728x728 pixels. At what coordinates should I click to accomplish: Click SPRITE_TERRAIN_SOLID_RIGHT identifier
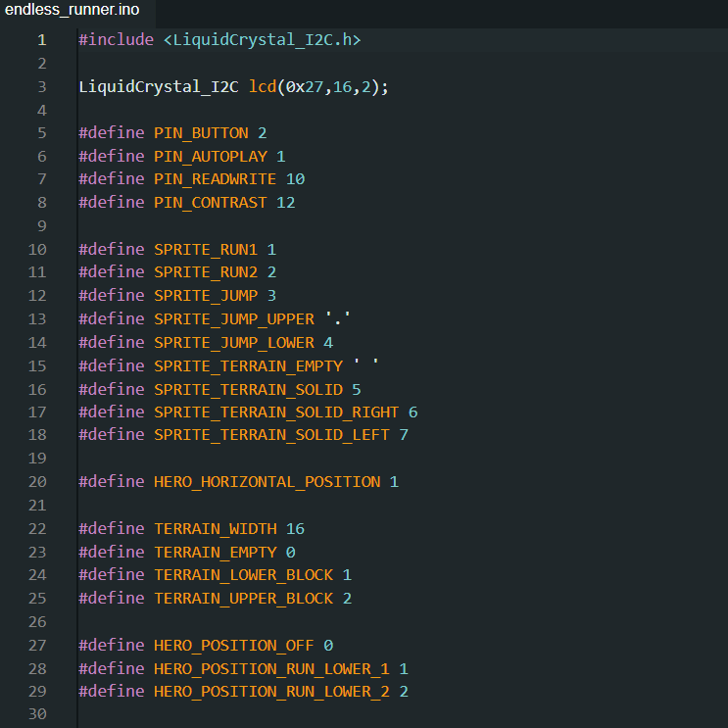click(x=276, y=413)
